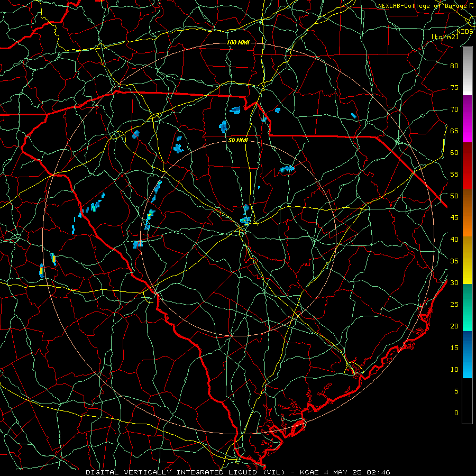Pick the gray-white segment of the color bar
Viewport: 476px width, 476px height.
(467, 71)
